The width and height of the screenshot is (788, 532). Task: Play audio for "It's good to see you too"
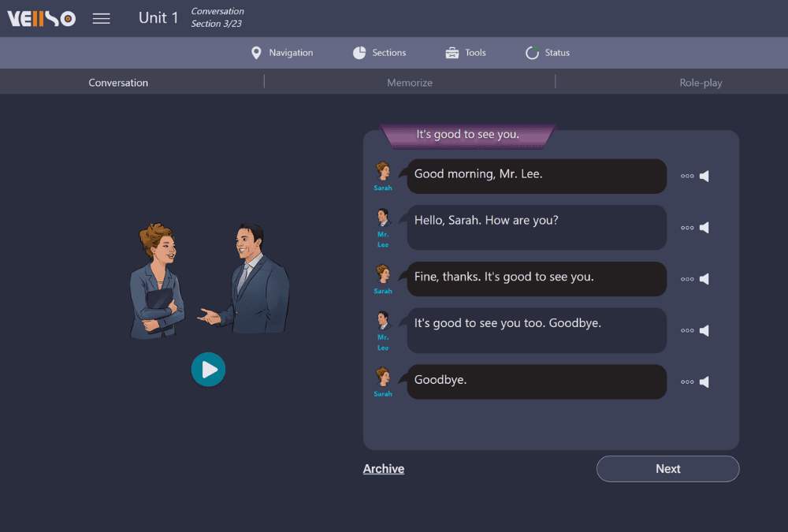coord(704,330)
